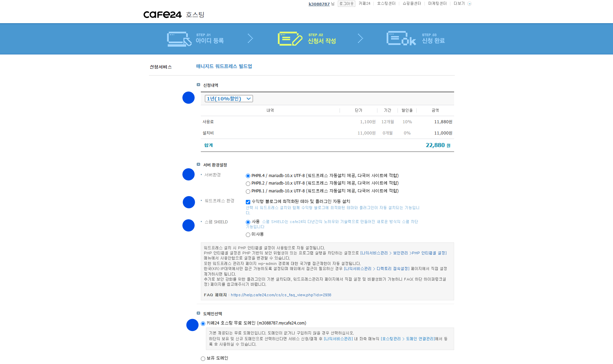This screenshot has height=364, width=613.
Task: Click the 워드프레스 환경 field label
Action: pyautogui.click(x=219, y=201)
